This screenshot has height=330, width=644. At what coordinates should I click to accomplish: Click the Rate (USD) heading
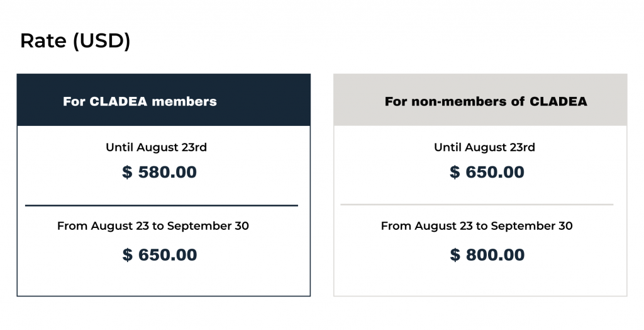tap(75, 41)
